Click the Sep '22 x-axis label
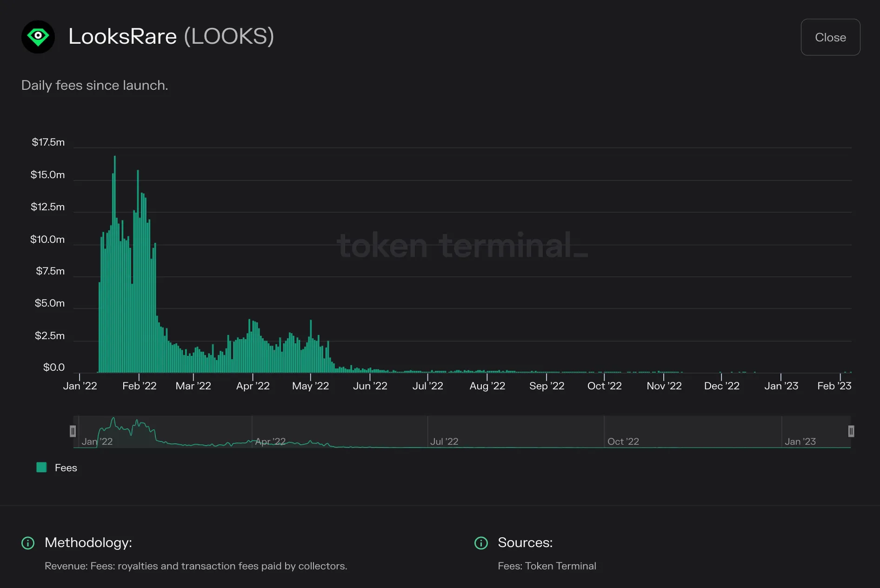Image resolution: width=880 pixels, height=588 pixels. [547, 386]
